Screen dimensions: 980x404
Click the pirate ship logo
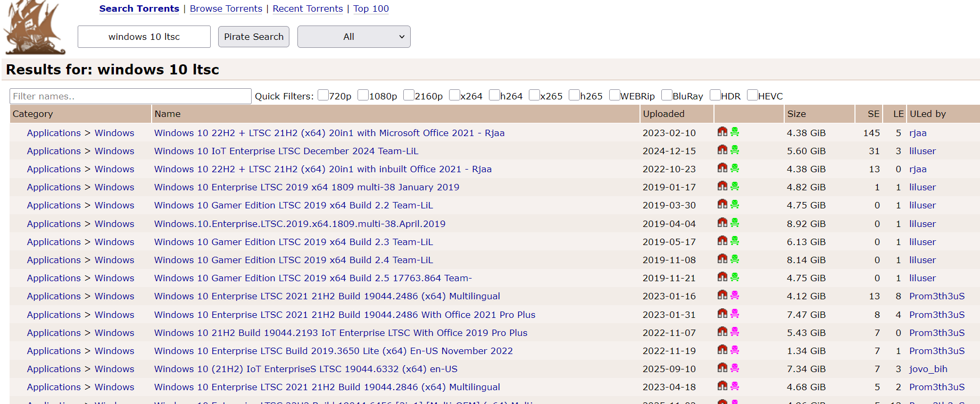(35, 27)
